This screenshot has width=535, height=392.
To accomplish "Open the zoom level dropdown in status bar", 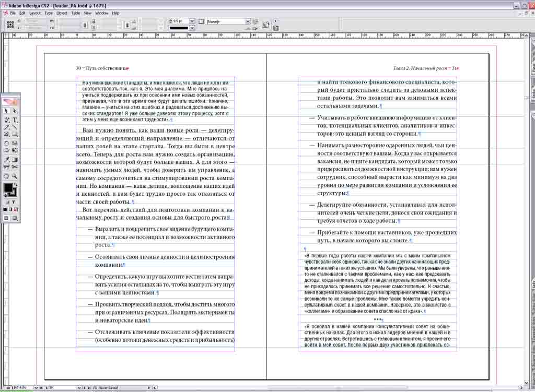I will point(36,388).
